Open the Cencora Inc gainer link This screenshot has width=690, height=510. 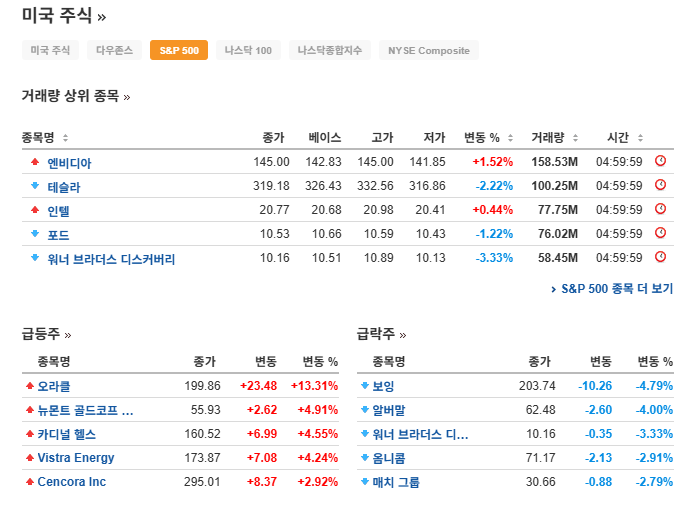point(72,482)
